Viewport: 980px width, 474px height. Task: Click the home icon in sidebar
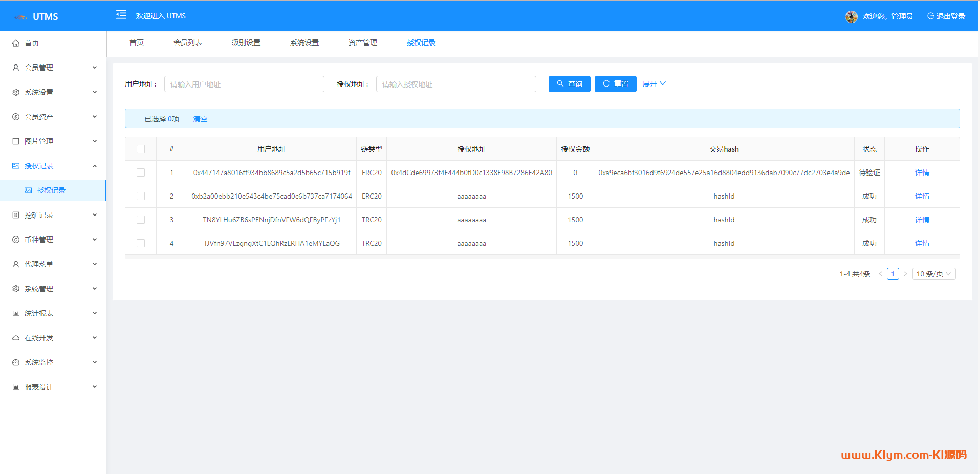coord(16,43)
